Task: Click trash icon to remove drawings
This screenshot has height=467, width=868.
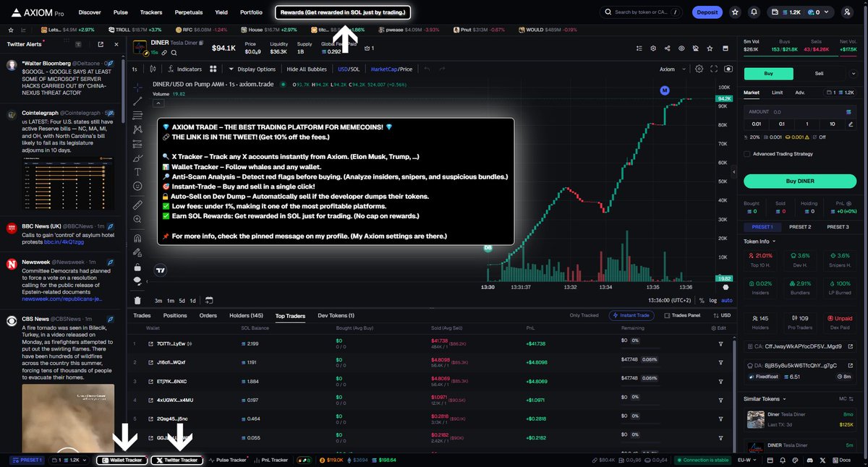Action: 137,300
